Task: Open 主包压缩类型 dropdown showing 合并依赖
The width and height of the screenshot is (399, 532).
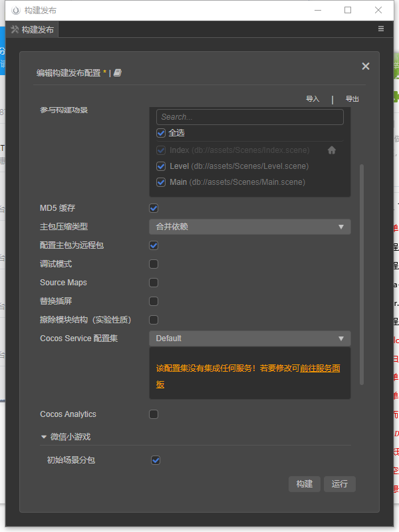Action: click(250, 227)
